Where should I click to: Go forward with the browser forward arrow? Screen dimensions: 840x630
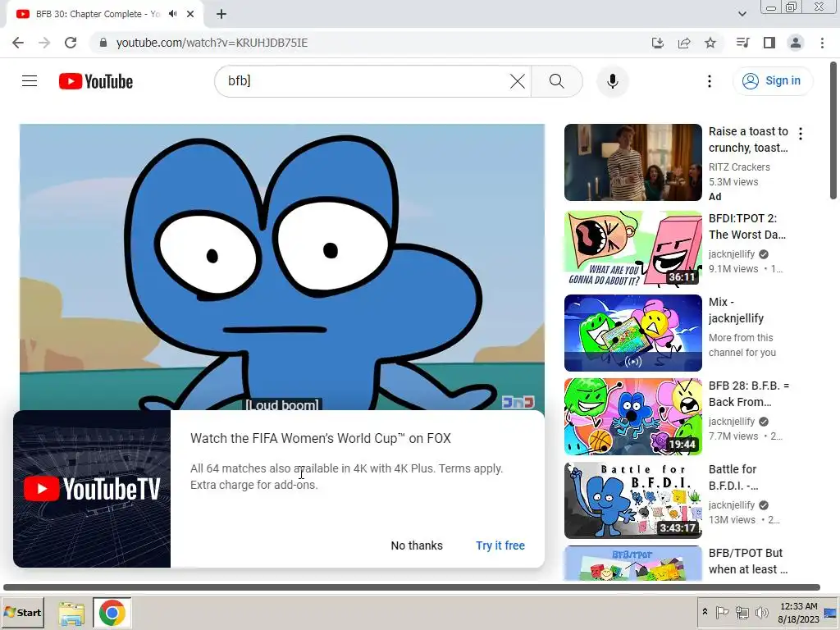[44, 43]
